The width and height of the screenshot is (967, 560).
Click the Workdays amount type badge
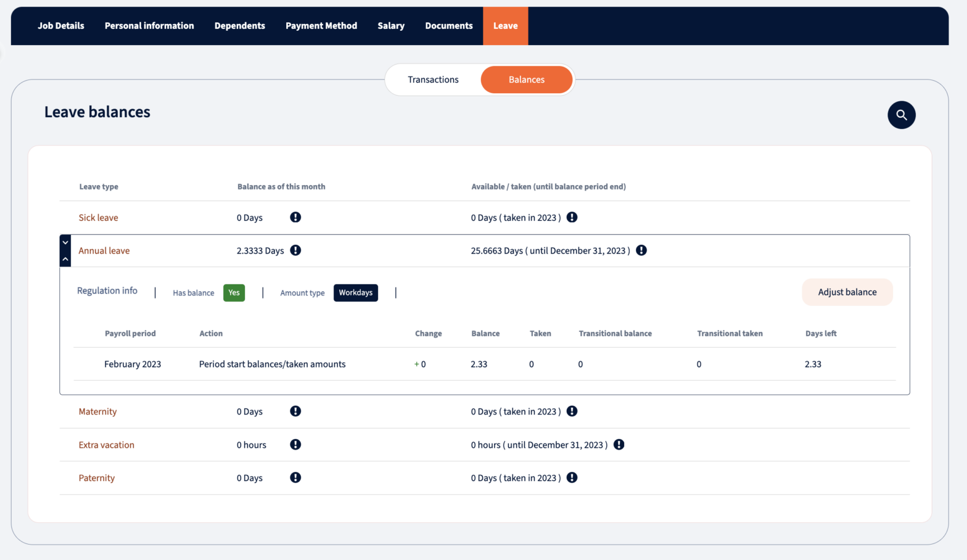[x=355, y=292]
